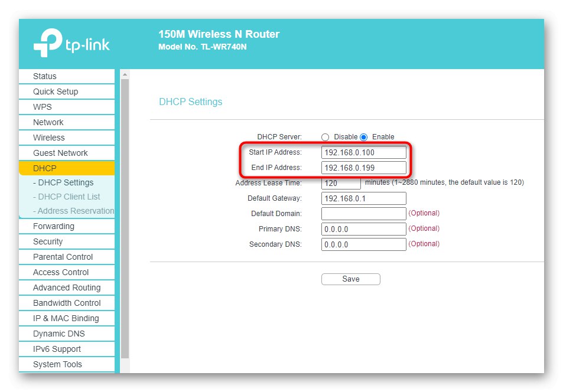Click the '(Optional)' note beside Default Domain
The image size is (563, 392).
pyautogui.click(x=424, y=213)
